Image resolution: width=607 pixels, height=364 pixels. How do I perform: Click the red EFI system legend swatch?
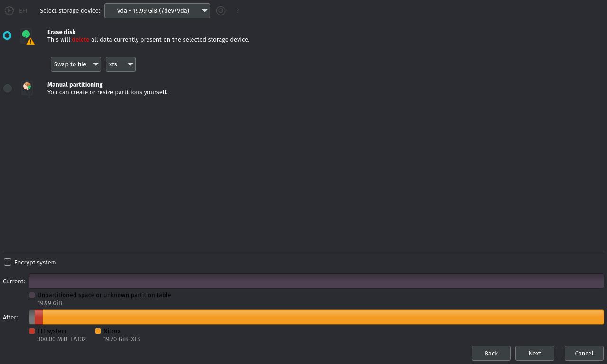click(32, 331)
